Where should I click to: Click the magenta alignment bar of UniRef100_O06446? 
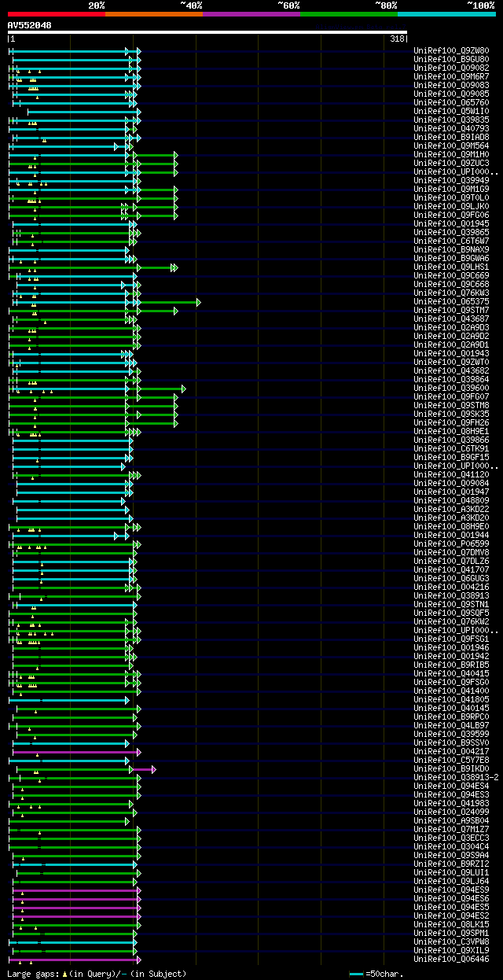coord(75,960)
